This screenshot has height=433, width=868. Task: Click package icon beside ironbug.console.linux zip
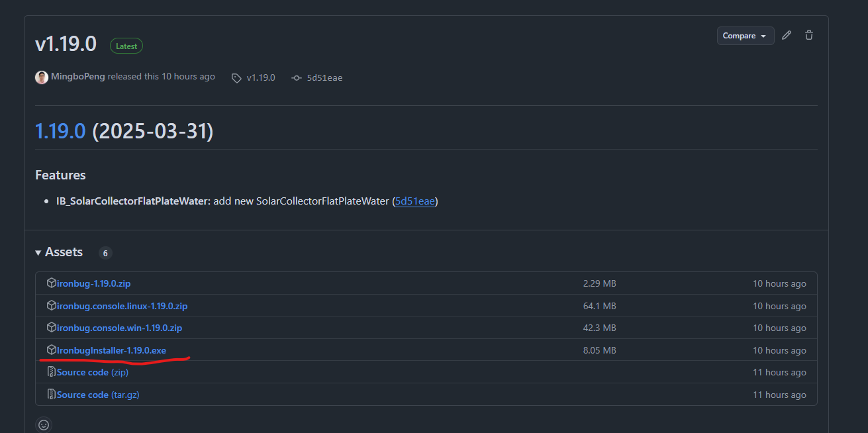[52, 305]
